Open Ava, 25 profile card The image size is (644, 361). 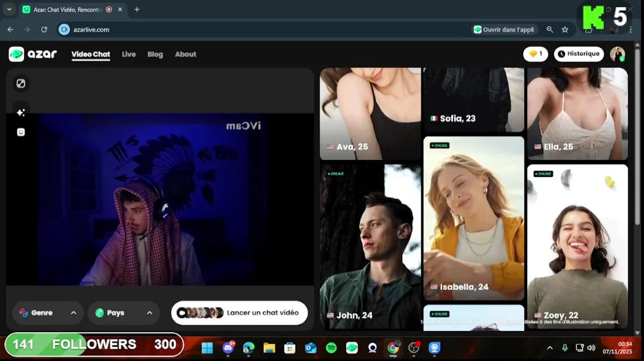370,114
